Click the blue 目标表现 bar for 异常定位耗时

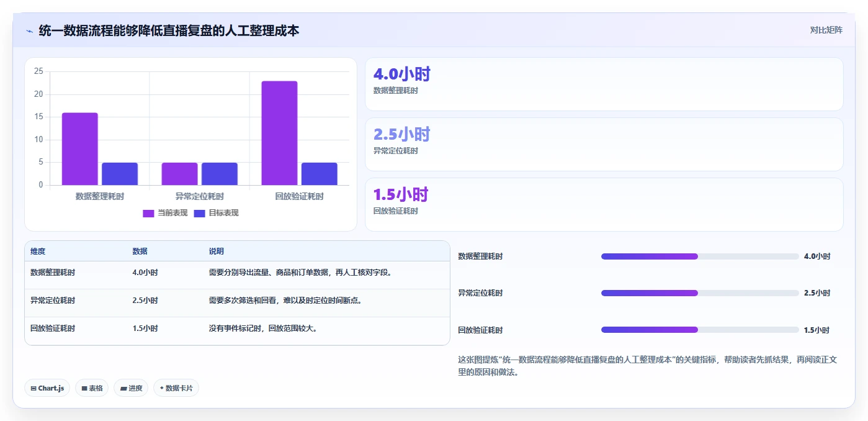[x=220, y=174]
